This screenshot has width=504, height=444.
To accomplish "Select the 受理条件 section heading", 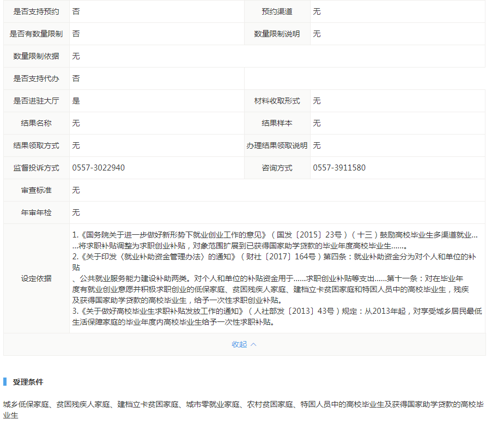I will click(28, 382).
